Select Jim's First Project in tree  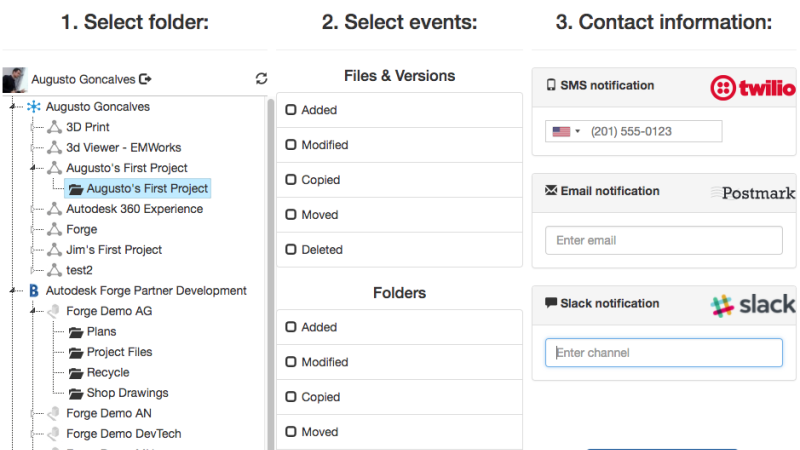113,250
